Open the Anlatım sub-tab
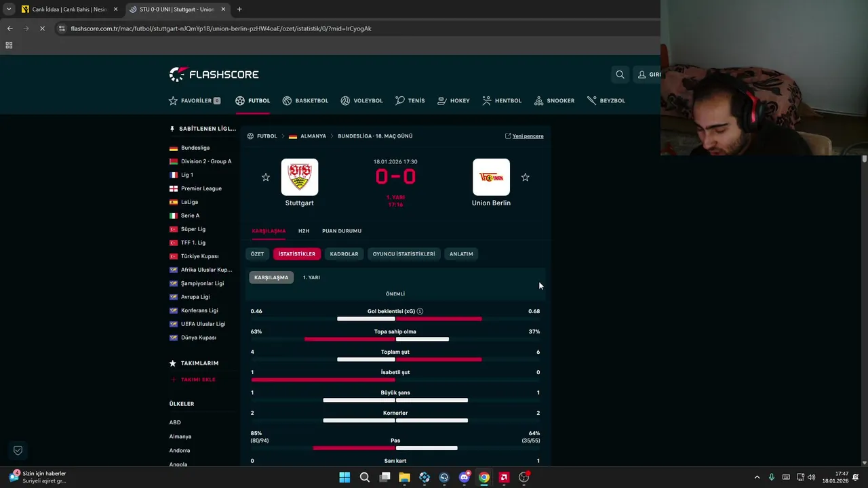Screen dimensions: 868x488 (x=461, y=254)
